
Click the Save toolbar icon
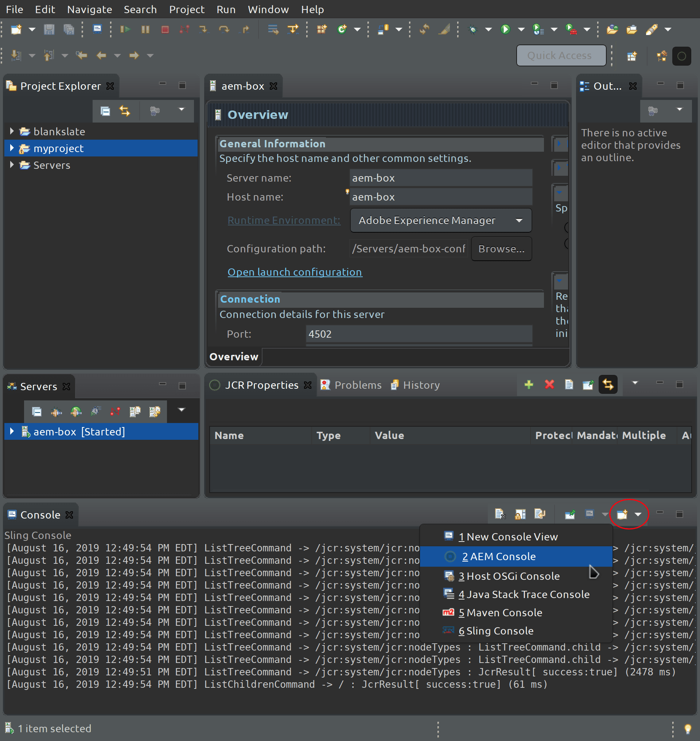click(49, 30)
